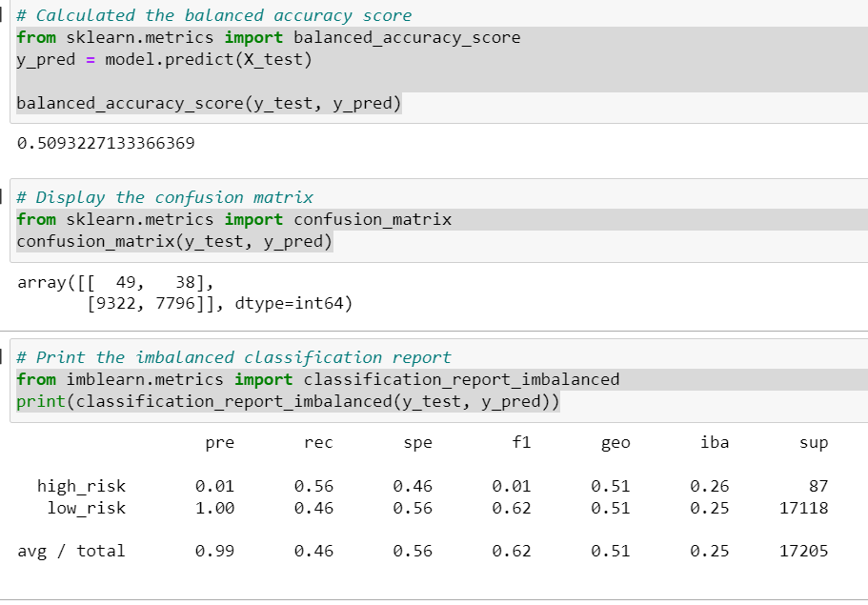Screen dimensions: 868x605
Task: Click the comment '# Print the imbalanced classification report'
Action: [233, 357]
